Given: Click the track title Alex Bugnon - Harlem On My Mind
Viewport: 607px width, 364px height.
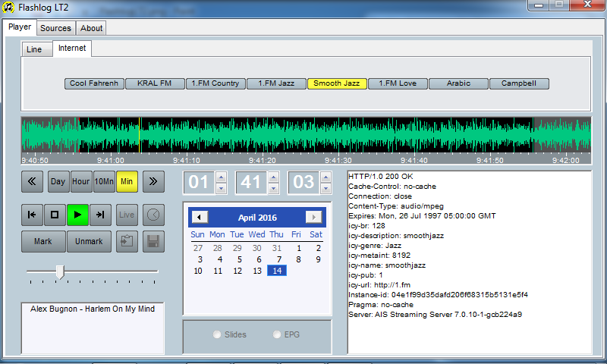Looking at the screenshot, I should (x=93, y=309).
